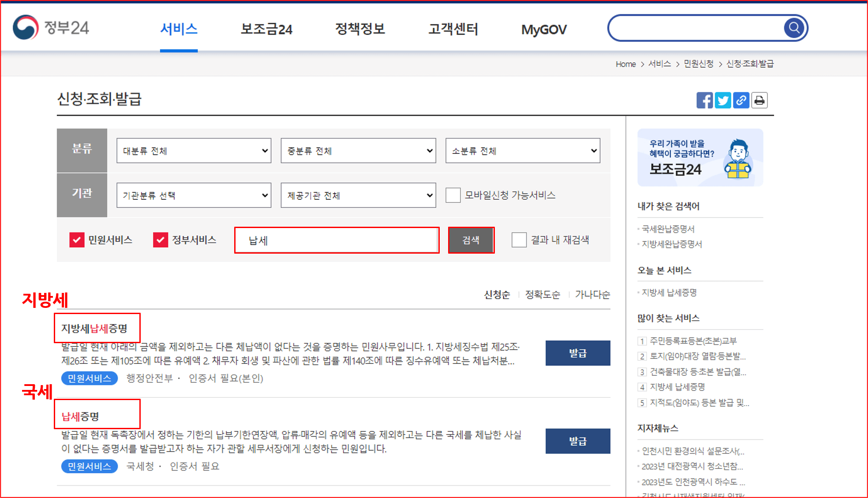Open the MyGOV menu
This screenshot has width=868, height=498.
pos(543,29)
